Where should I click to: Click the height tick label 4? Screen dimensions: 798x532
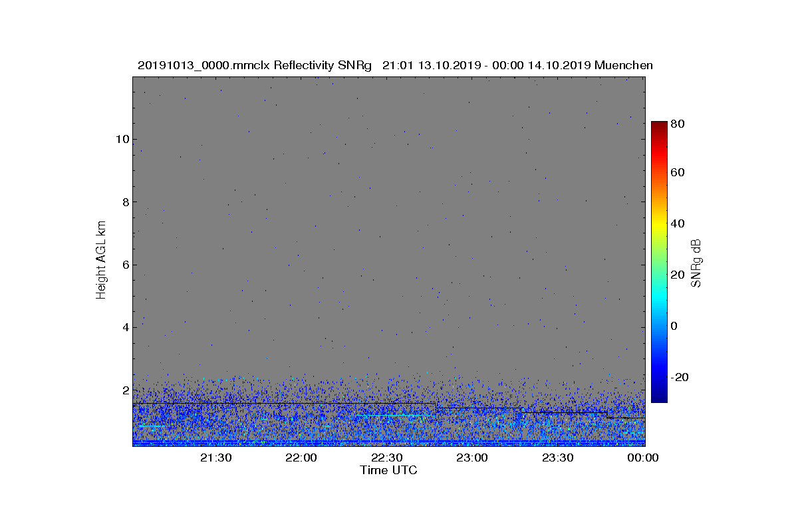(124, 327)
